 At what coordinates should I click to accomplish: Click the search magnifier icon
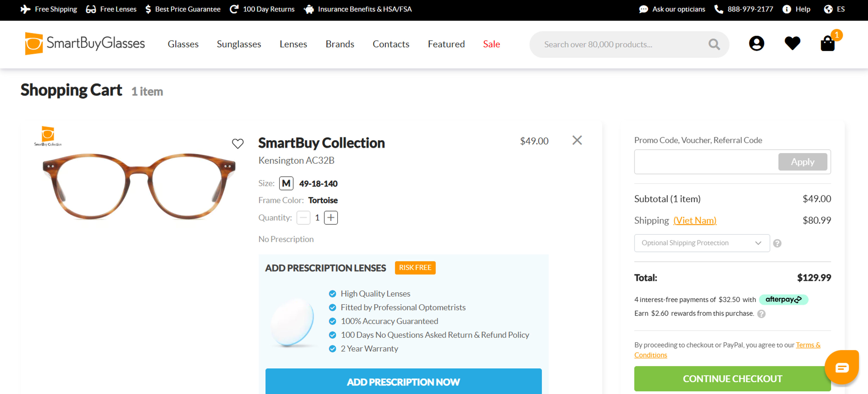pos(714,44)
